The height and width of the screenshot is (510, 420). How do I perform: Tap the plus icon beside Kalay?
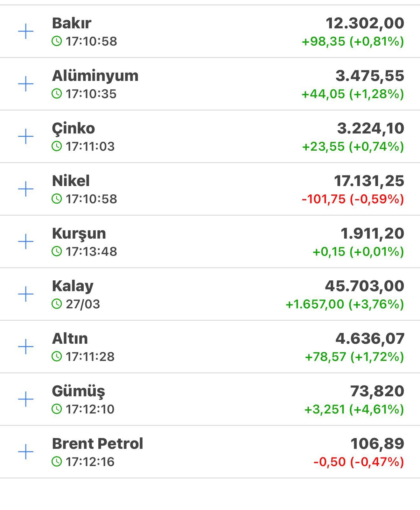[26, 294]
